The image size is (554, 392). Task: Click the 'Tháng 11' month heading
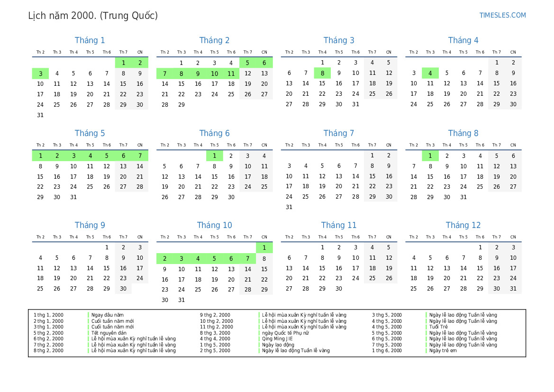339,225
